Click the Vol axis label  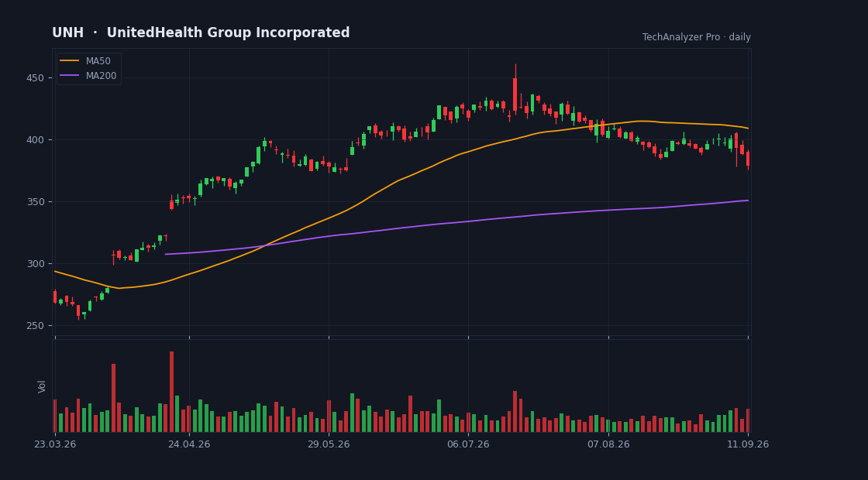[x=42, y=386]
